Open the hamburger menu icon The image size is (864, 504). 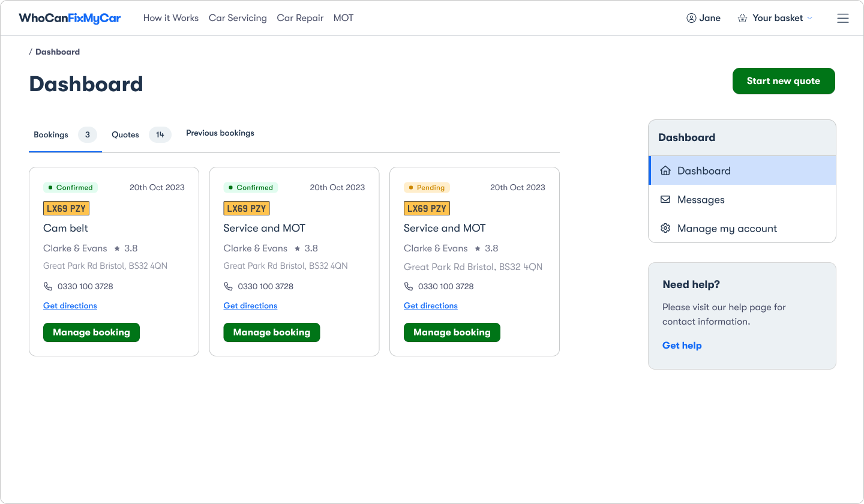[843, 18]
